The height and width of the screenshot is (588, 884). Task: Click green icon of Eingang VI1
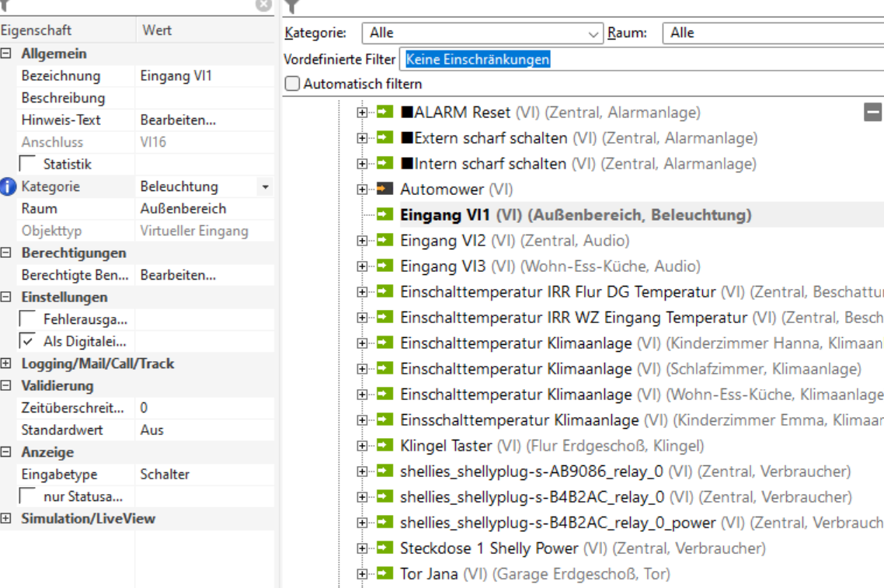pos(385,214)
